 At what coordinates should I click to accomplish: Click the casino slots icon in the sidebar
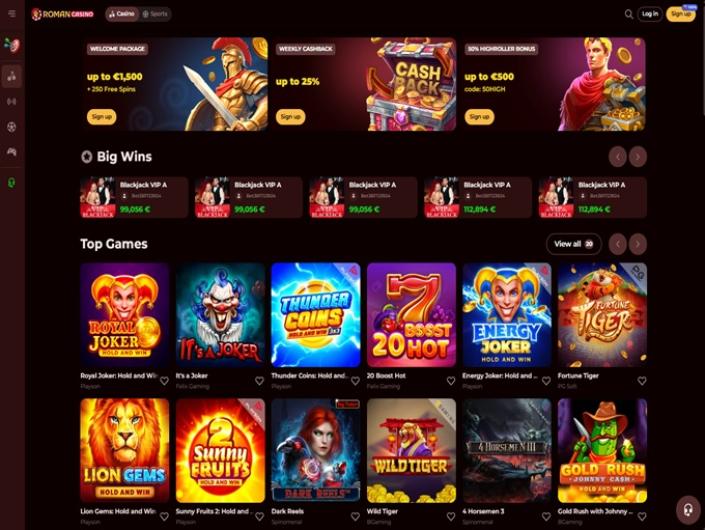pos(12,76)
